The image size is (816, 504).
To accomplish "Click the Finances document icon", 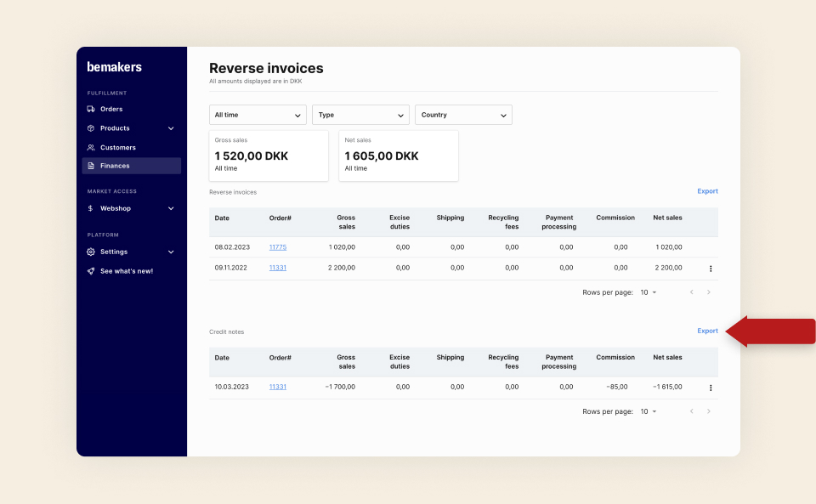I will point(91,166).
